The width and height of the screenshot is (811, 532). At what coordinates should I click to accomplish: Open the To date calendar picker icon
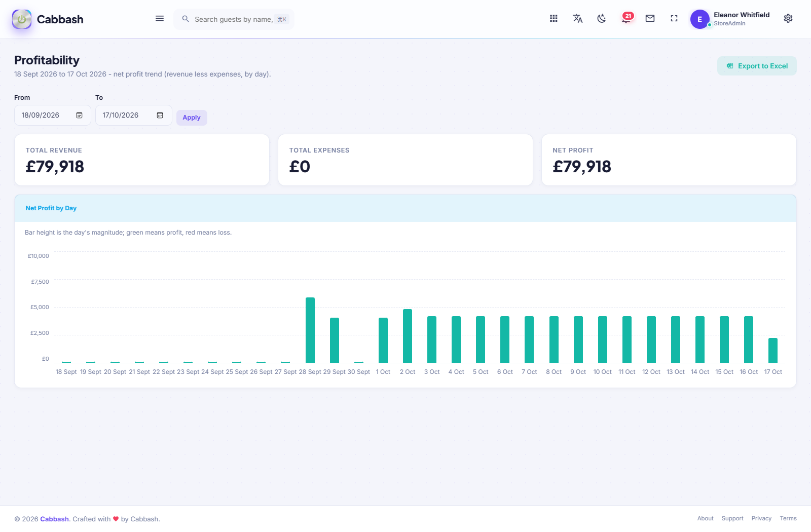pos(160,116)
